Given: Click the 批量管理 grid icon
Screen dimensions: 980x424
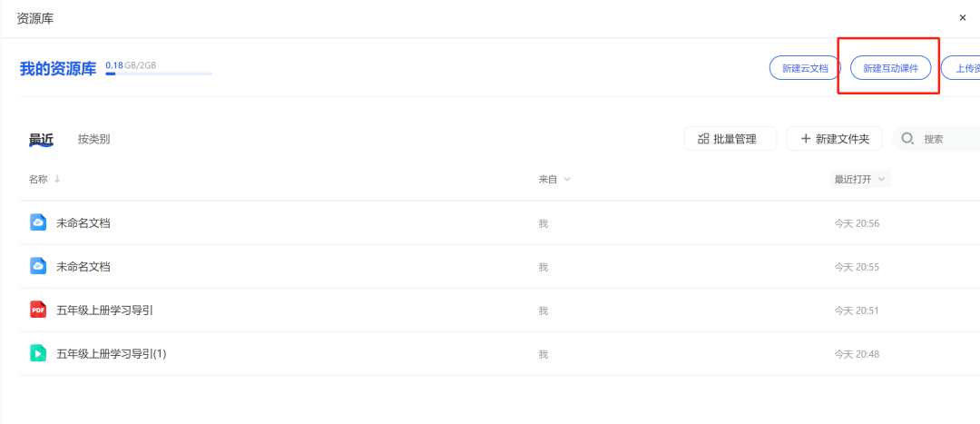Looking at the screenshot, I should [x=703, y=139].
